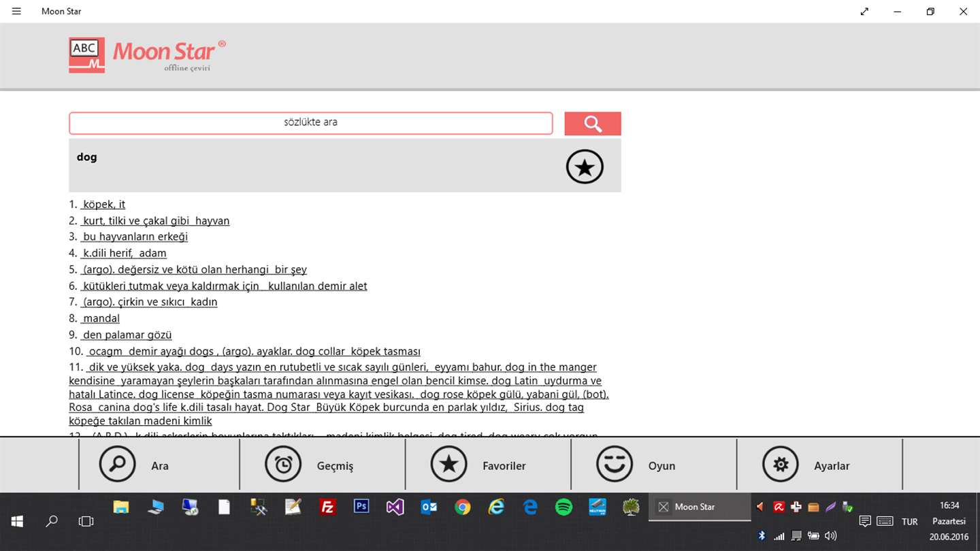The width and height of the screenshot is (980, 551).
Task: Select the "mandal" translation link
Action: tap(101, 318)
